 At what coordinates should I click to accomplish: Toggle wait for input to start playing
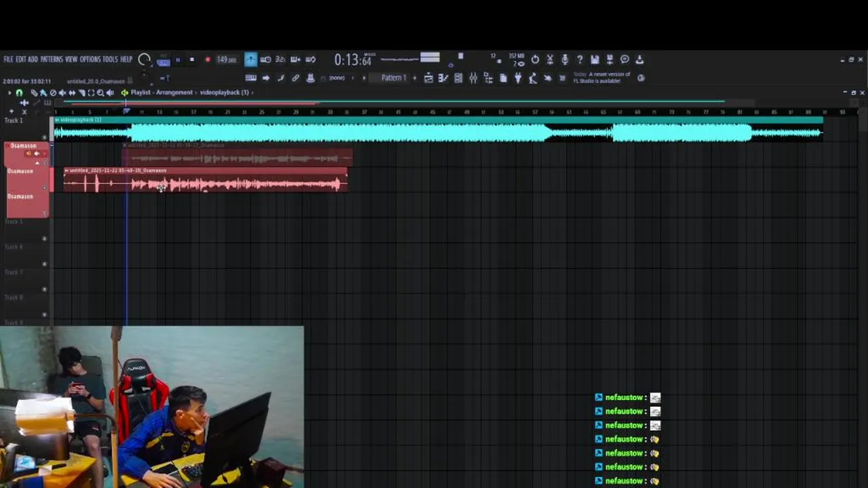coord(266,60)
